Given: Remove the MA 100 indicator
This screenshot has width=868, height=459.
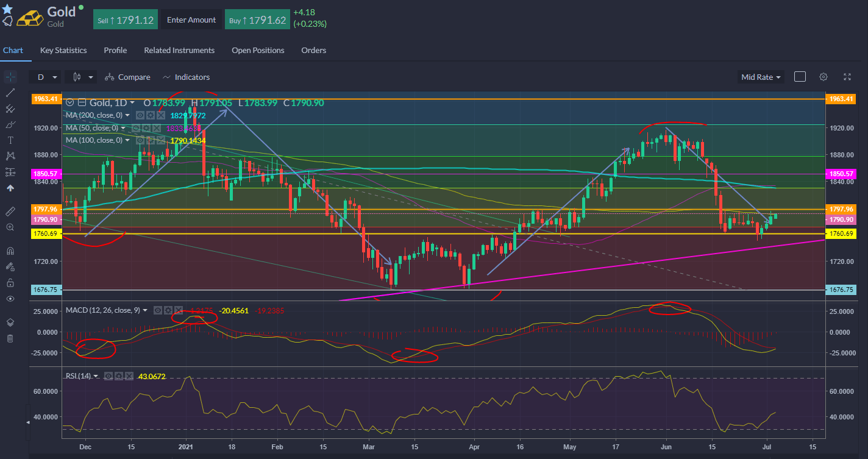Looking at the screenshot, I should point(160,140).
